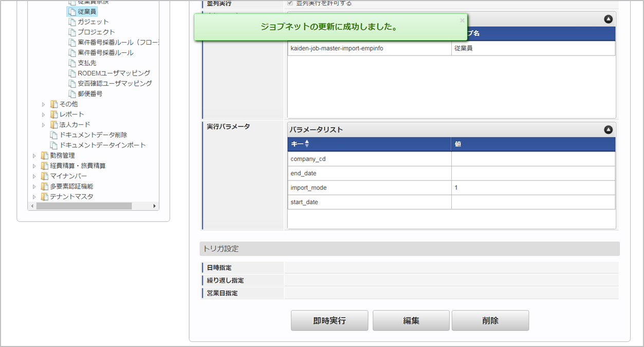Click the マイナンバー folder icon
This screenshot has height=347, width=644.
[45, 176]
